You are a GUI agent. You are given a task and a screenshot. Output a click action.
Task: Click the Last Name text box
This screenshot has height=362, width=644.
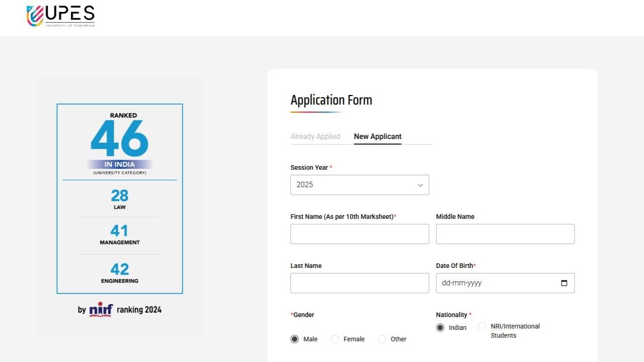tap(360, 283)
